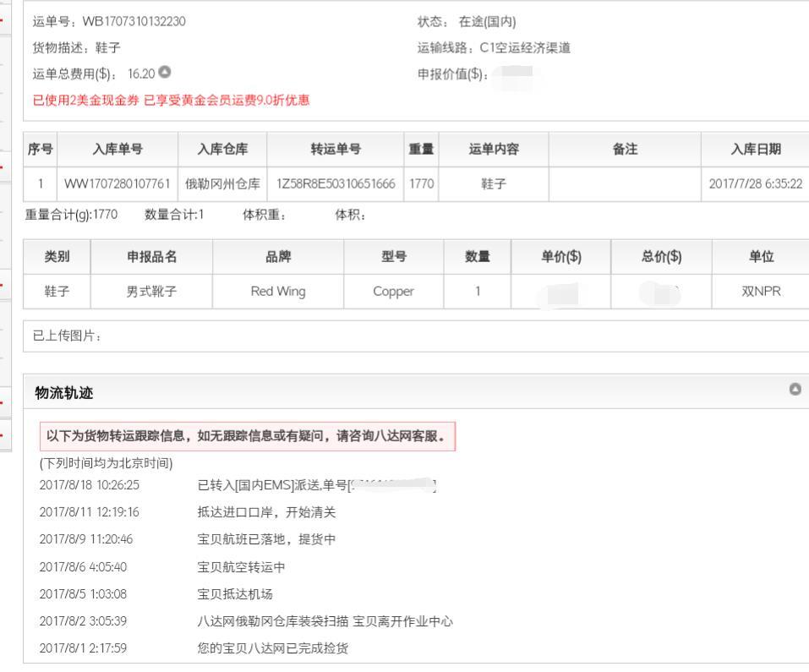Collapse the 物流轨迹 panel with the arrow icon
809x672 pixels.
[x=795, y=390]
